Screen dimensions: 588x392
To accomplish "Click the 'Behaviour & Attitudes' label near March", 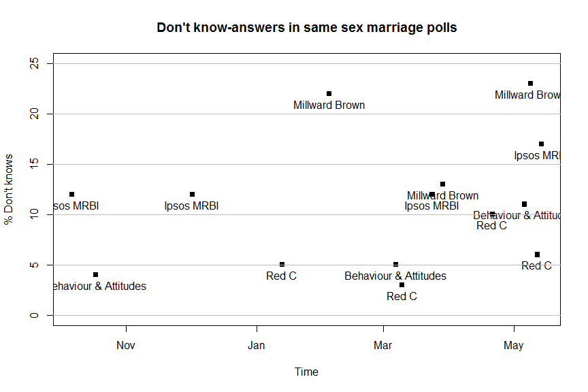I will pos(395,276).
